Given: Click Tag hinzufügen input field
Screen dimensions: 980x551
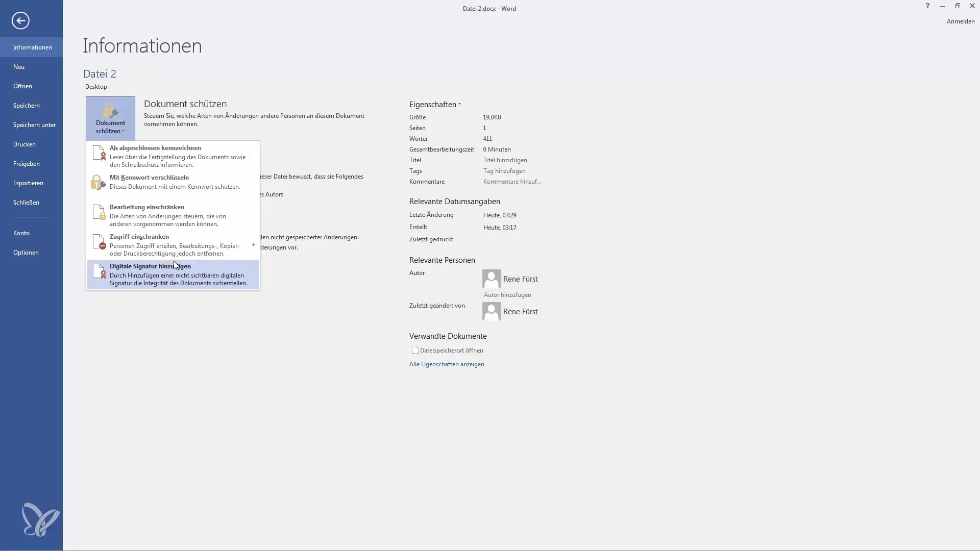Looking at the screenshot, I should pos(504,170).
